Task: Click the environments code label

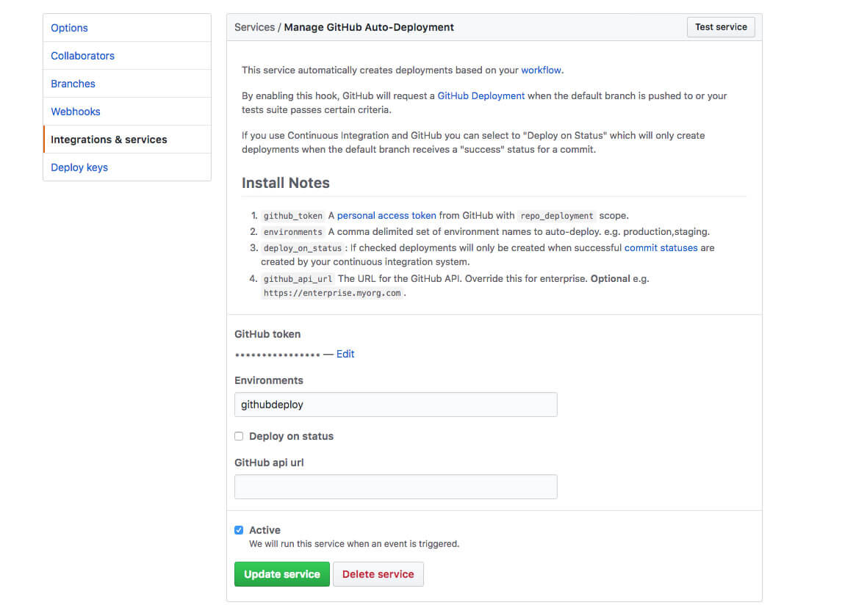Action: pyautogui.click(x=293, y=232)
